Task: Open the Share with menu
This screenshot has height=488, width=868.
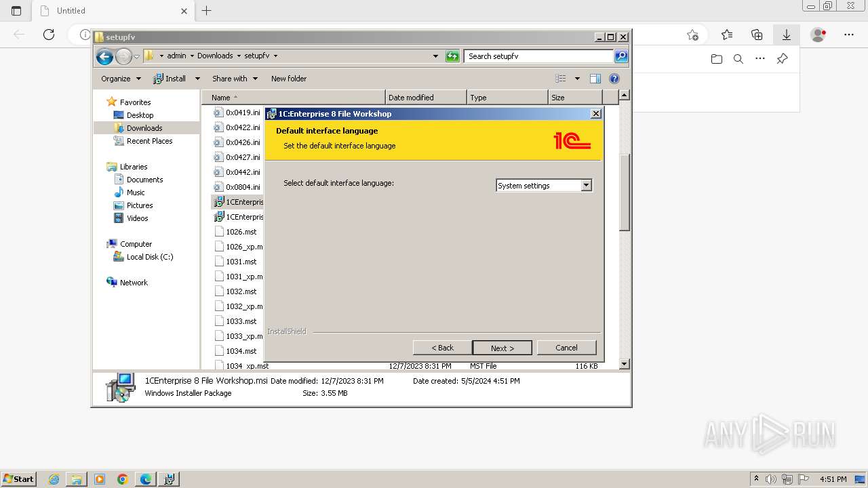Action: pos(235,79)
